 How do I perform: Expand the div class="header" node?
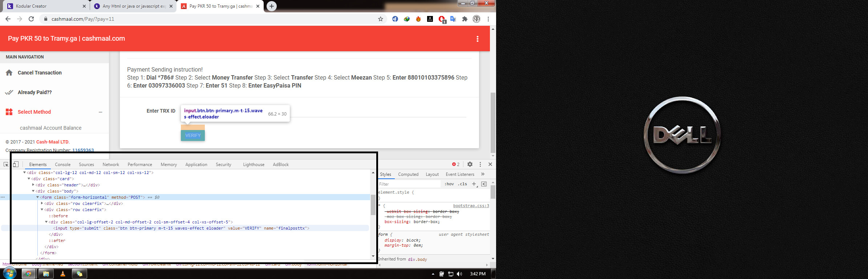point(33,185)
